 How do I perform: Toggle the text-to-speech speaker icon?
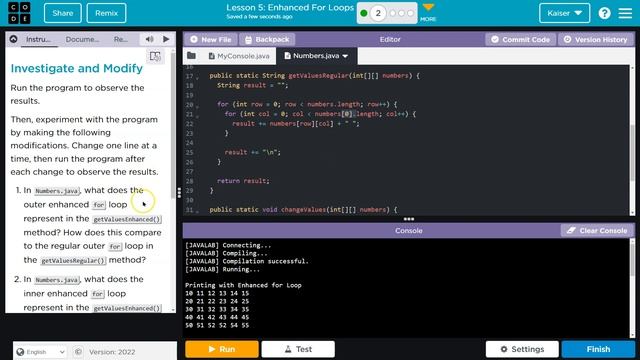149,39
